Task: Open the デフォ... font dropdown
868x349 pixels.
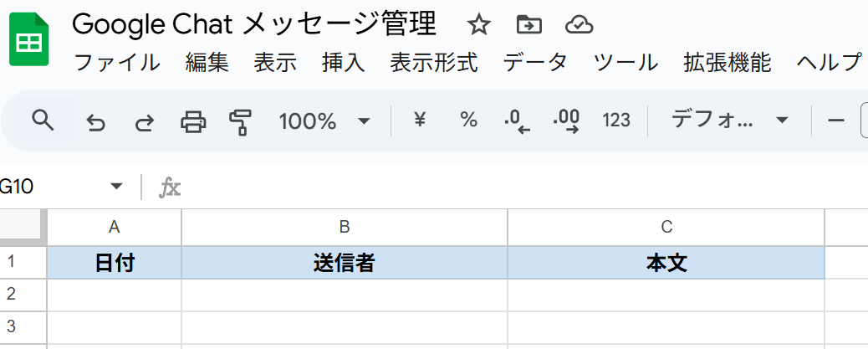Action: tap(729, 121)
